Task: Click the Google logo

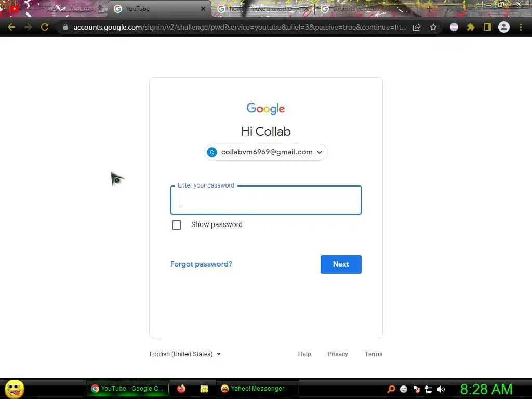Action: [x=266, y=109]
